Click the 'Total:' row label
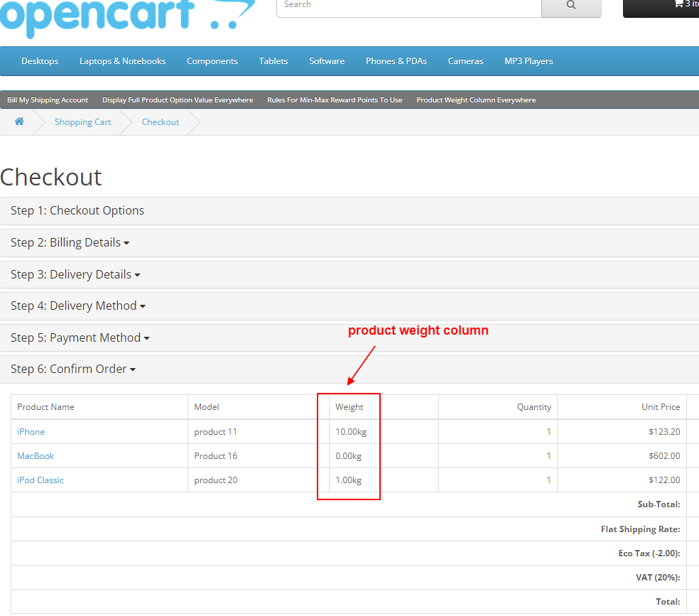This screenshot has width=699, height=616. (668, 601)
